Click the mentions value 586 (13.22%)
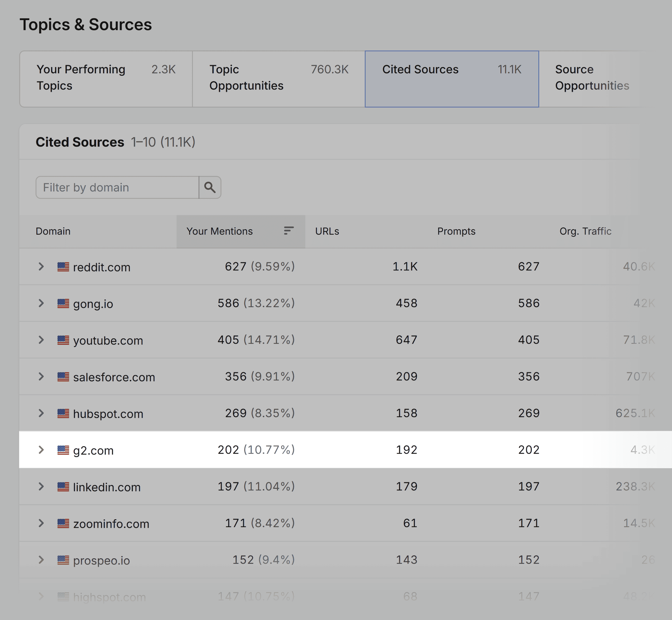 pyautogui.click(x=256, y=303)
